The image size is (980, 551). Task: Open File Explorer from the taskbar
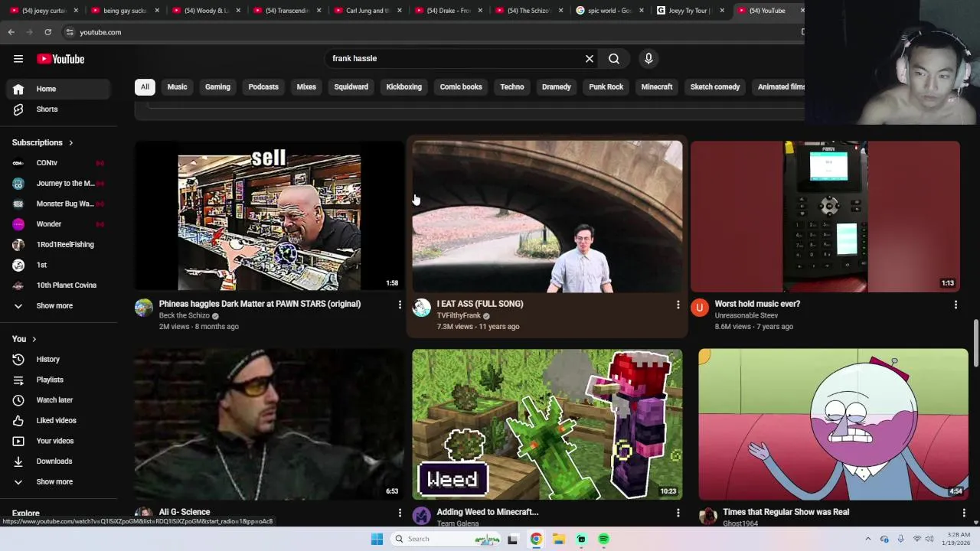coord(559,539)
